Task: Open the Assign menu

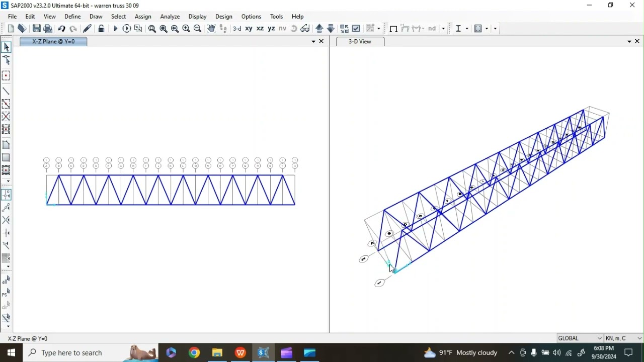Action: (x=143, y=17)
